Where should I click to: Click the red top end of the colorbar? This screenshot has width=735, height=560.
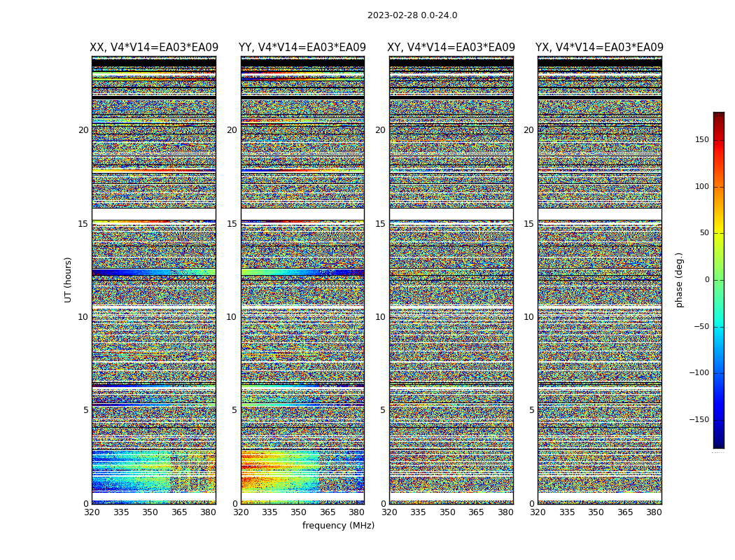click(x=719, y=117)
